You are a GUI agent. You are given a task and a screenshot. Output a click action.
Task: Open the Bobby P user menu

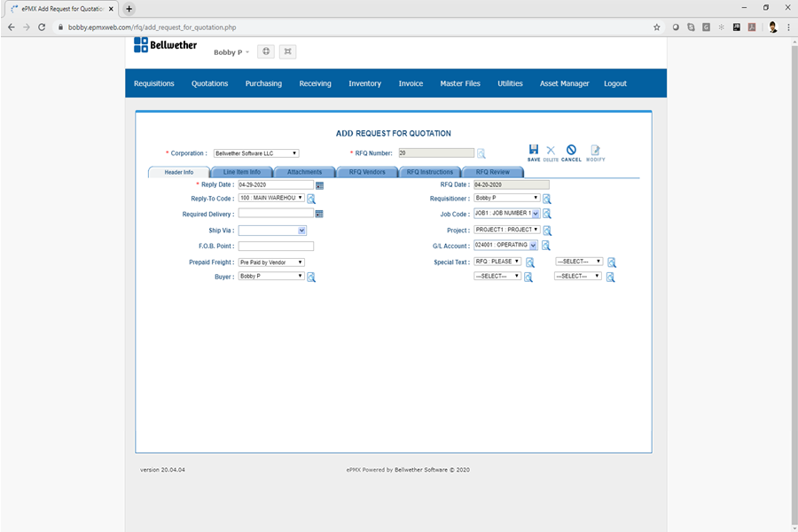(x=231, y=52)
